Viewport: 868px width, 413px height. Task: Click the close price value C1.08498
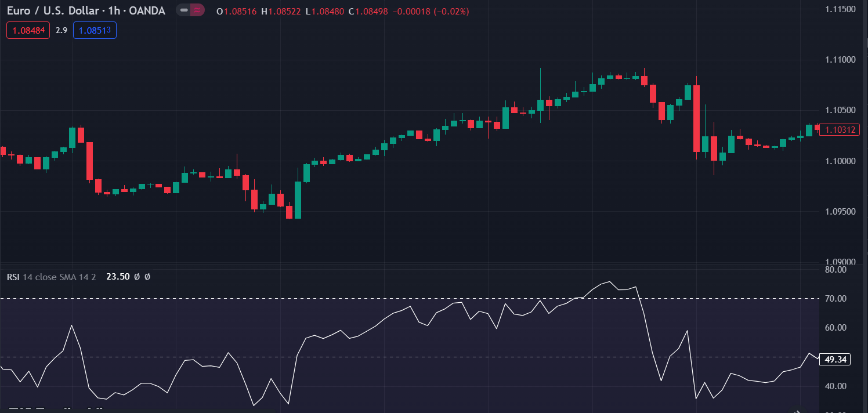pyautogui.click(x=369, y=12)
